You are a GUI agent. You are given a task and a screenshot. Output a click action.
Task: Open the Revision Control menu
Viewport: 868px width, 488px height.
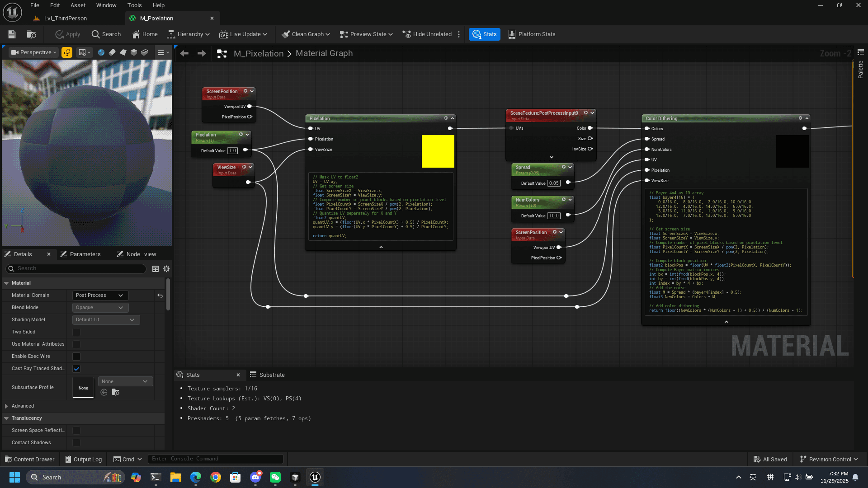point(830,459)
